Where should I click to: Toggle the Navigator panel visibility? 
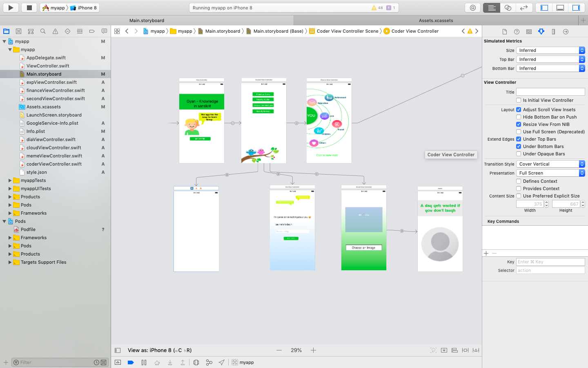click(x=544, y=8)
